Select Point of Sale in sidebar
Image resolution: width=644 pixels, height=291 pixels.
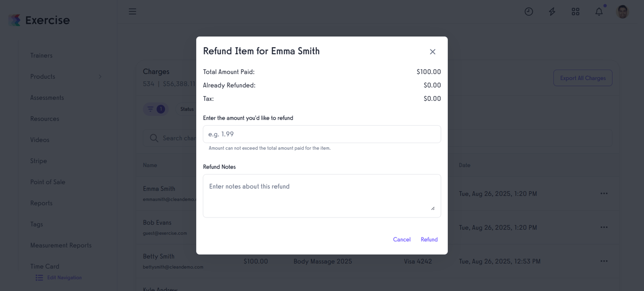pos(48,182)
